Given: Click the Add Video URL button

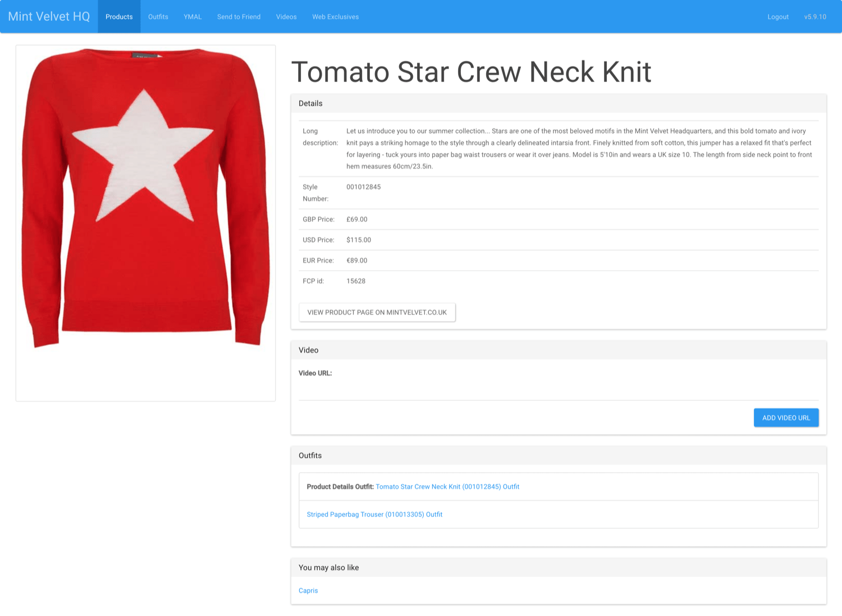Looking at the screenshot, I should pos(786,418).
